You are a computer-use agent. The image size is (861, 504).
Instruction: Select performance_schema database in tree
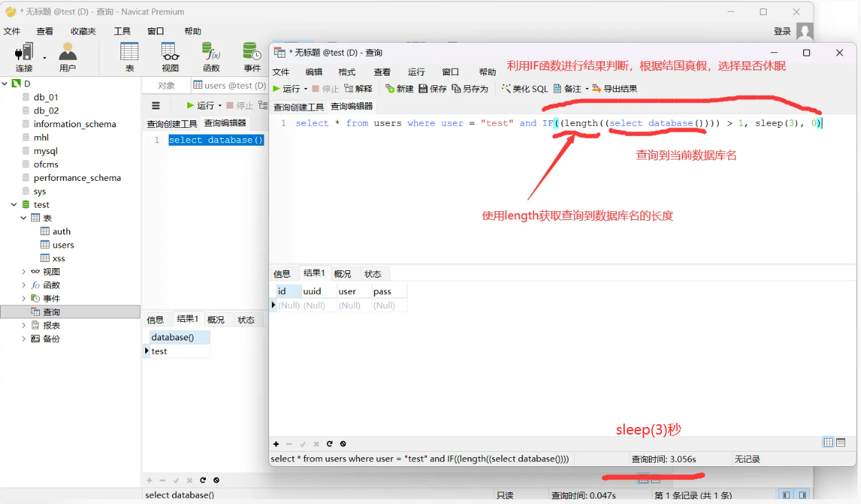(x=77, y=177)
